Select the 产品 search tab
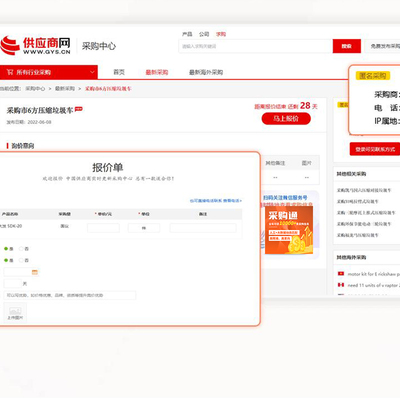 [187, 34]
